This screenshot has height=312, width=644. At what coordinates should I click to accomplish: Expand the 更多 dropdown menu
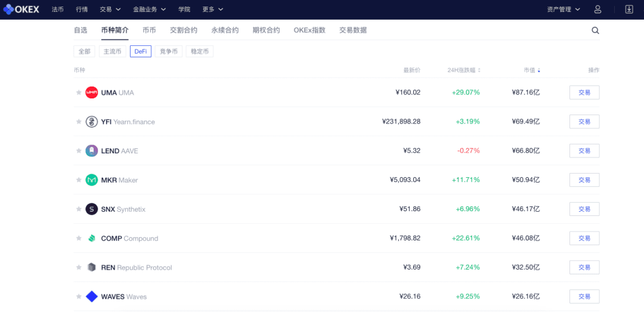(x=213, y=9)
